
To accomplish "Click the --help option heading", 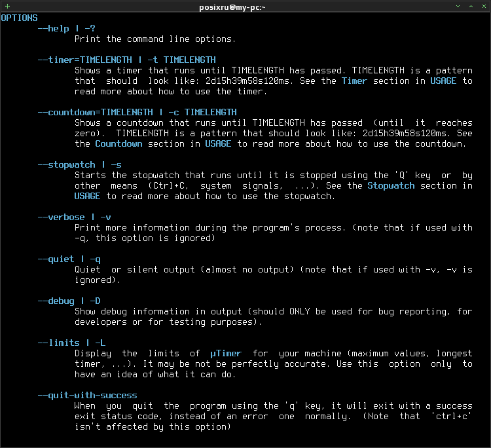I will point(66,29).
